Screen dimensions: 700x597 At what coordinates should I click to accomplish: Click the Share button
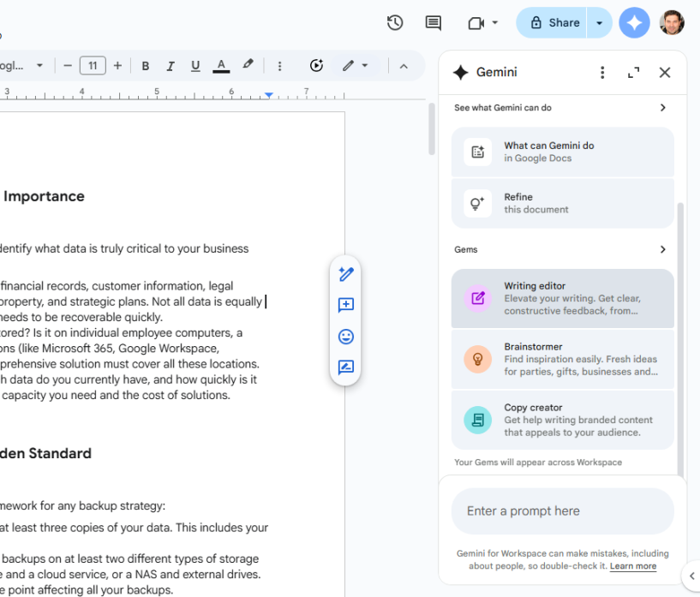[x=551, y=23]
